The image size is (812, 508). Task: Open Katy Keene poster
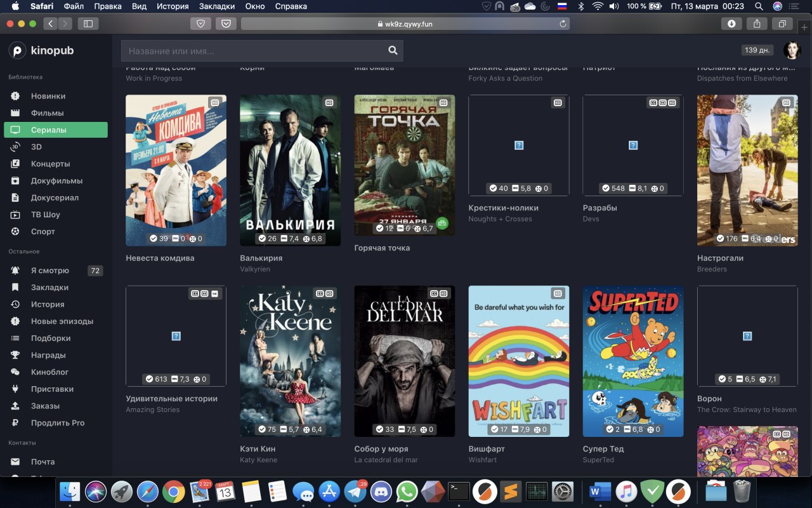tap(290, 361)
